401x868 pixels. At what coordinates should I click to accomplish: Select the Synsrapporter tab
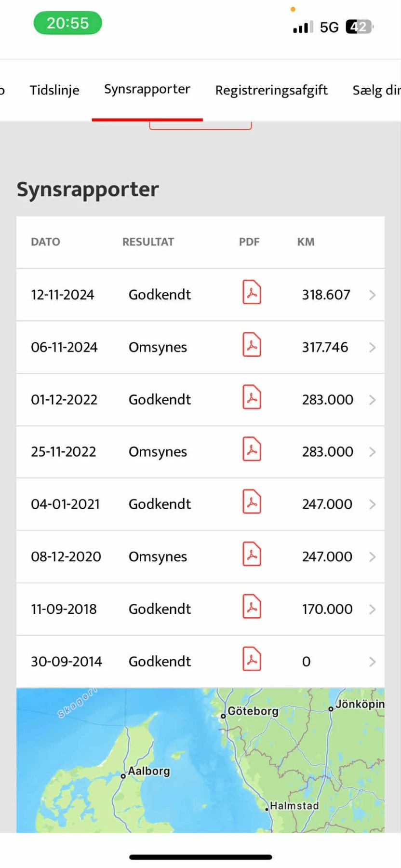click(147, 90)
